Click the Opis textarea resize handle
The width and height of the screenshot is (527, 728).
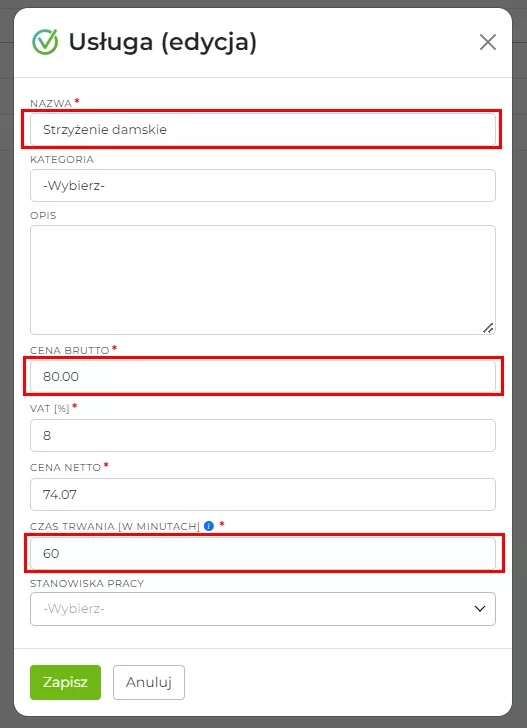488,328
